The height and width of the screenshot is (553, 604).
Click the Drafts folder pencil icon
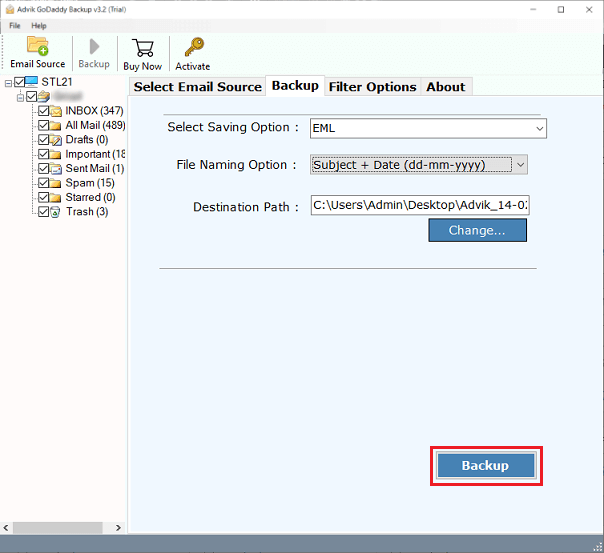55,140
